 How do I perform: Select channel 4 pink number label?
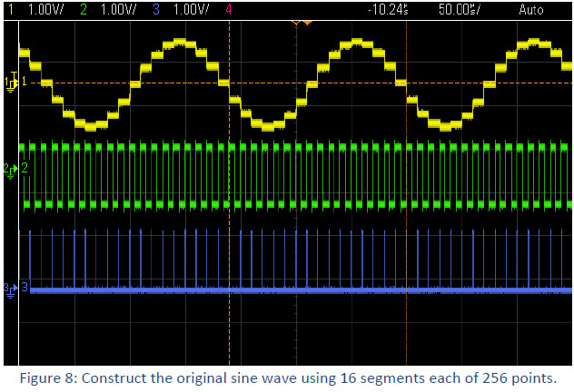point(227,9)
